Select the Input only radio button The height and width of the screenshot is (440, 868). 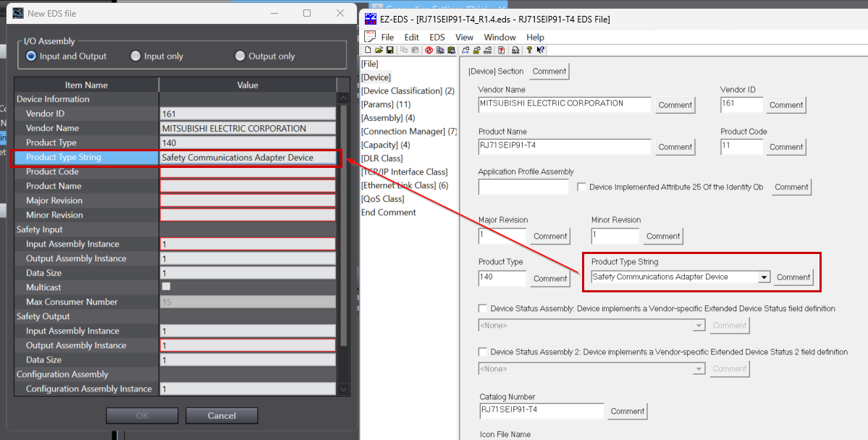135,56
